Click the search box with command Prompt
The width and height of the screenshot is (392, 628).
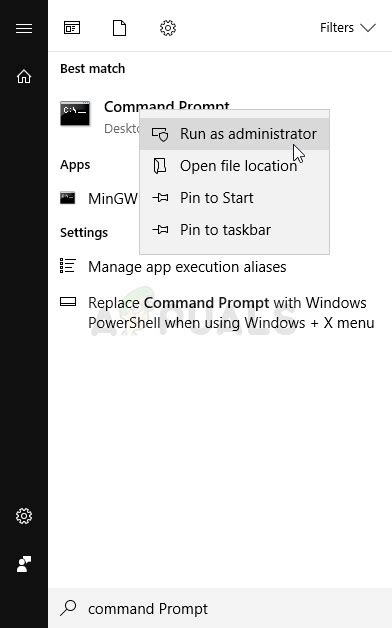220,608
